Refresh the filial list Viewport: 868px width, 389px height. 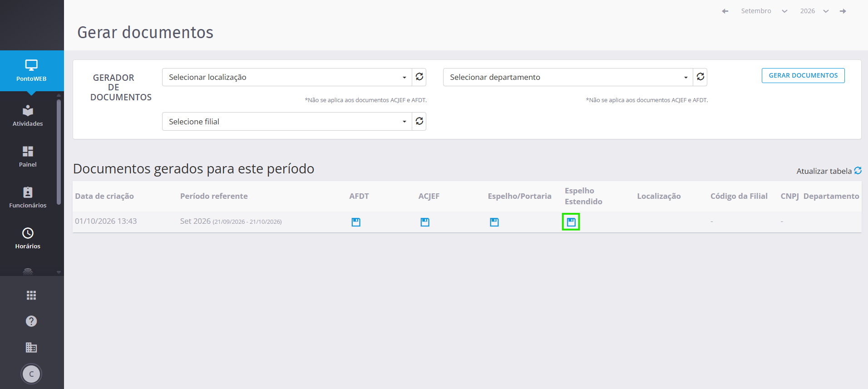coord(419,122)
